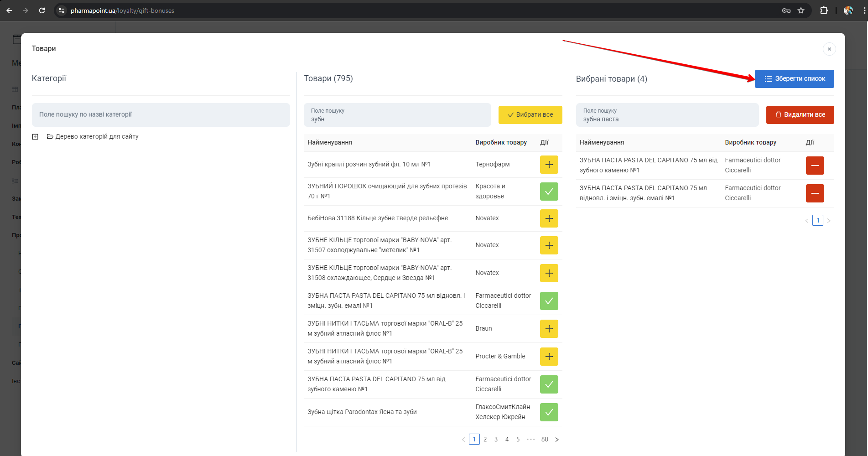Image resolution: width=868 pixels, height=456 pixels.
Task: Focus category name search field
Action: tap(161, 115)
